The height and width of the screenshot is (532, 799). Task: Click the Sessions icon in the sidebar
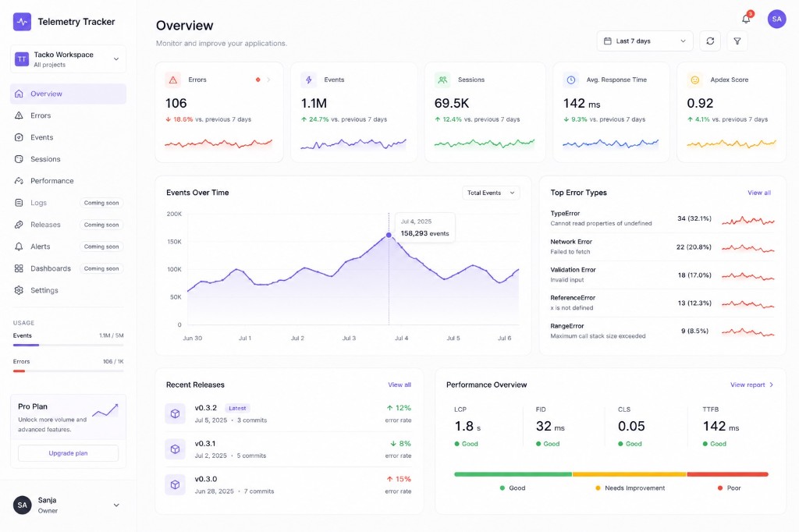19,159
